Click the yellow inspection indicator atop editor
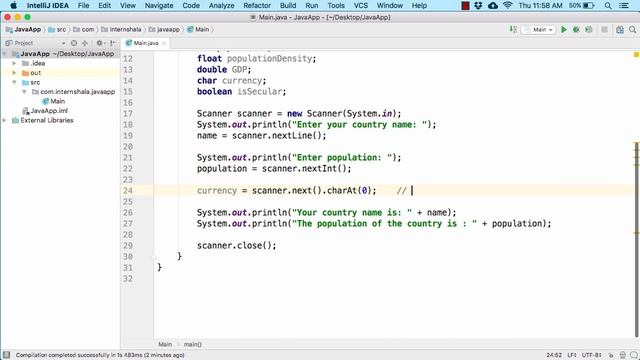The height and width of the screenshot is (360, 640). pos(636,54)
